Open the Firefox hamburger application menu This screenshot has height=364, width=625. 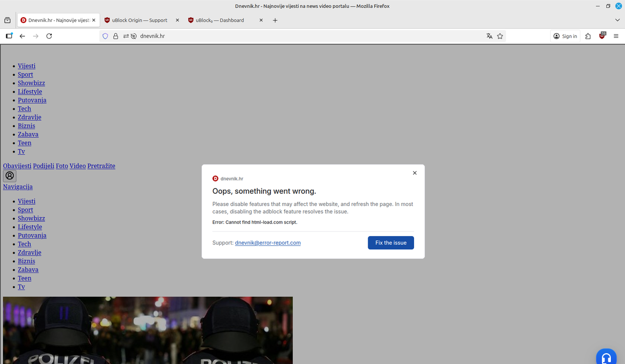coord(616,36)
